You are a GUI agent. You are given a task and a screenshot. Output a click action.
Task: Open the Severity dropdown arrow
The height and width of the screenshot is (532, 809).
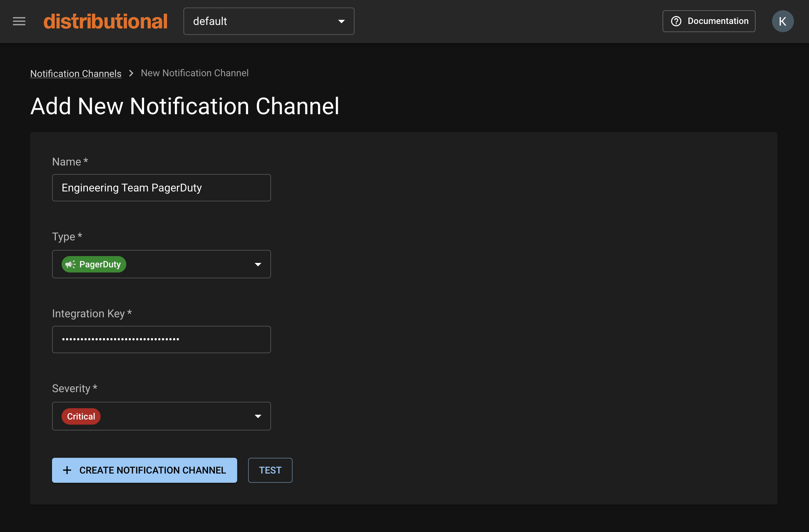(x=258, y=416)
